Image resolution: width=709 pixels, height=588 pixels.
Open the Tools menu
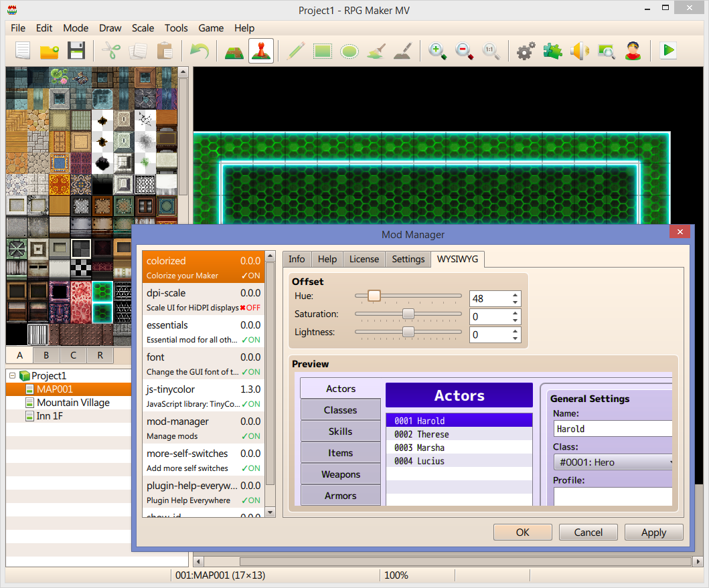[x=176, y=28]
